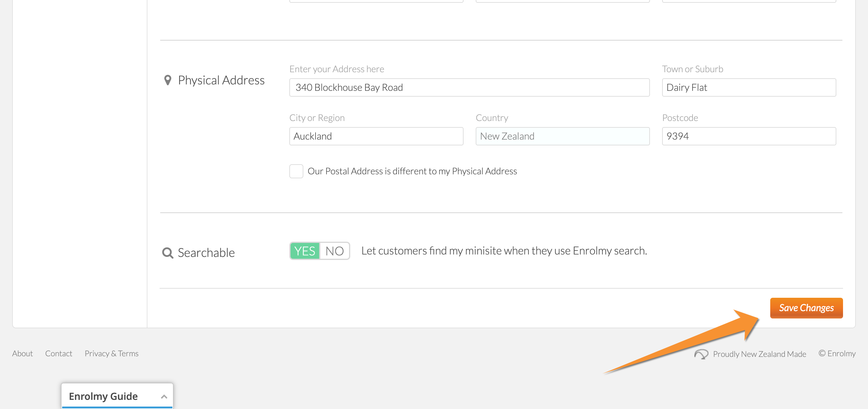
Task: Tick the postal address differs checkbox
Action: pyautogui.click(x=296, y=171)
